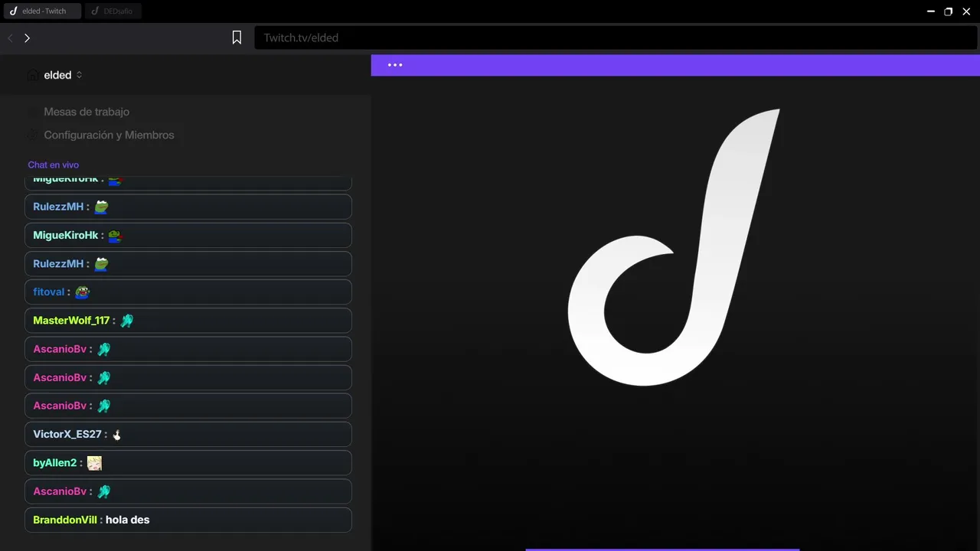Select the VictorX_ES27 chat message
Image resolution: width=980 pixels, height=551 pixels.
(188, 434)
